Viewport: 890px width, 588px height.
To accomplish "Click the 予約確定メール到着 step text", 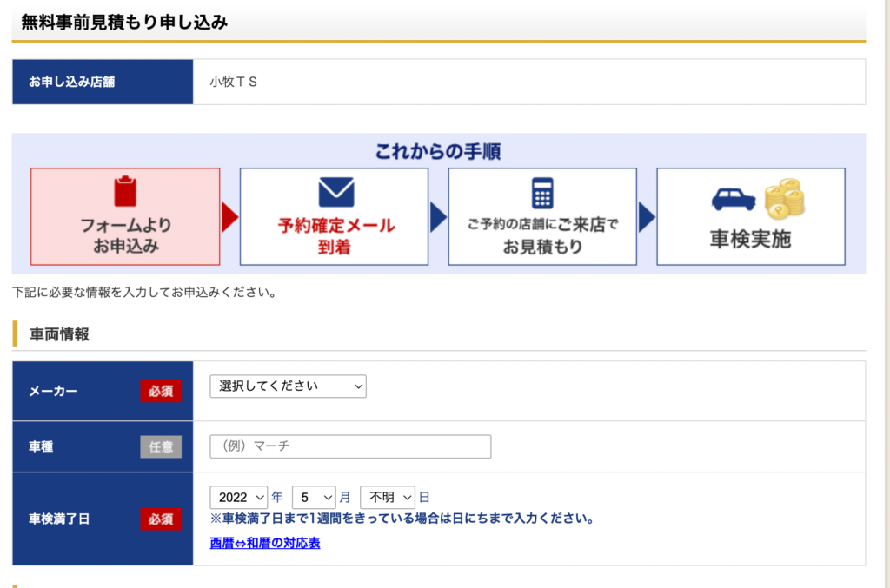I will 335,236.
